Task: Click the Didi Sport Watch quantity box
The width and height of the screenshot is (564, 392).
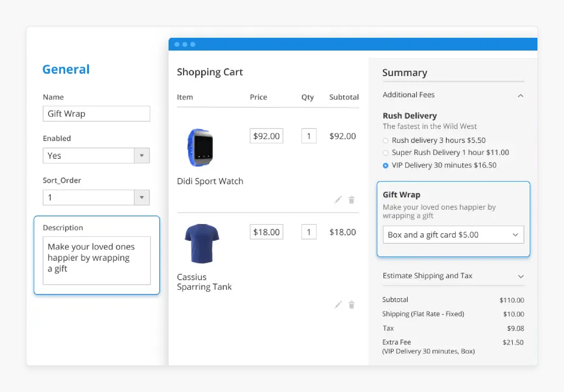Action: coord(309,136)
